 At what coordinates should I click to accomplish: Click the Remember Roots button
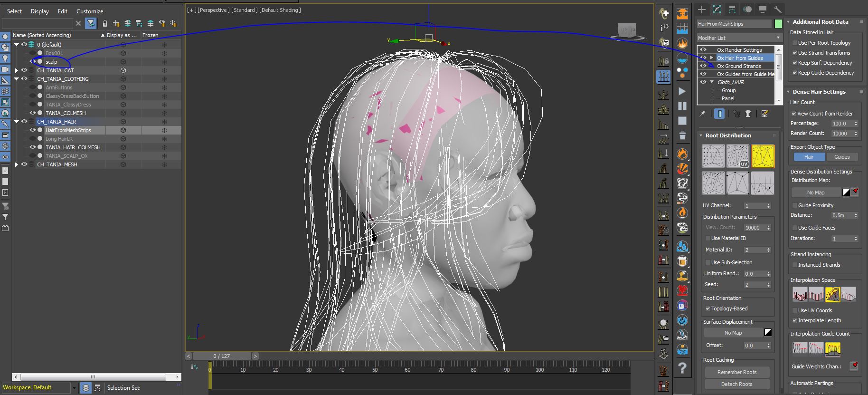point(736,372)
